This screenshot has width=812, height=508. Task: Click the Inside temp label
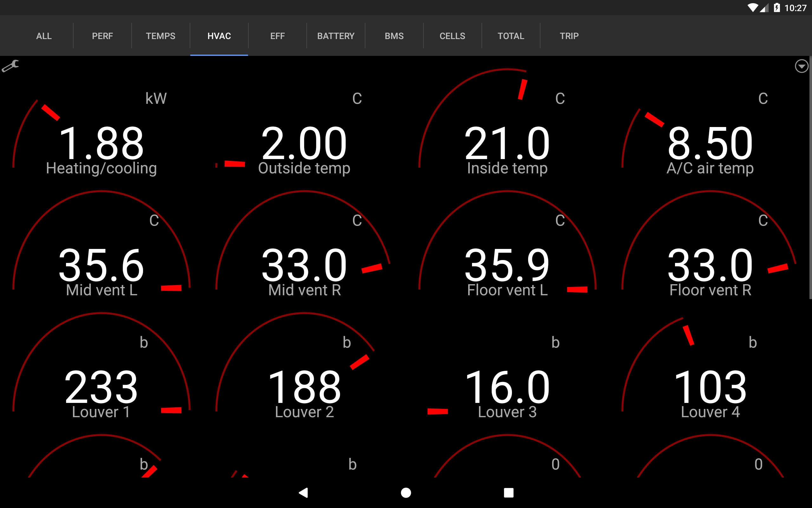[507, 168]
